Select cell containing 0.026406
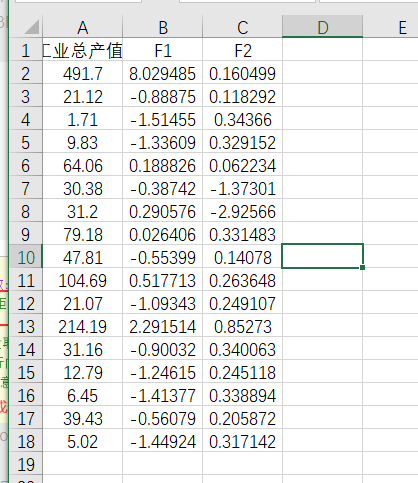This screenshot has height=483, width=418. click(x=163, y=234)
